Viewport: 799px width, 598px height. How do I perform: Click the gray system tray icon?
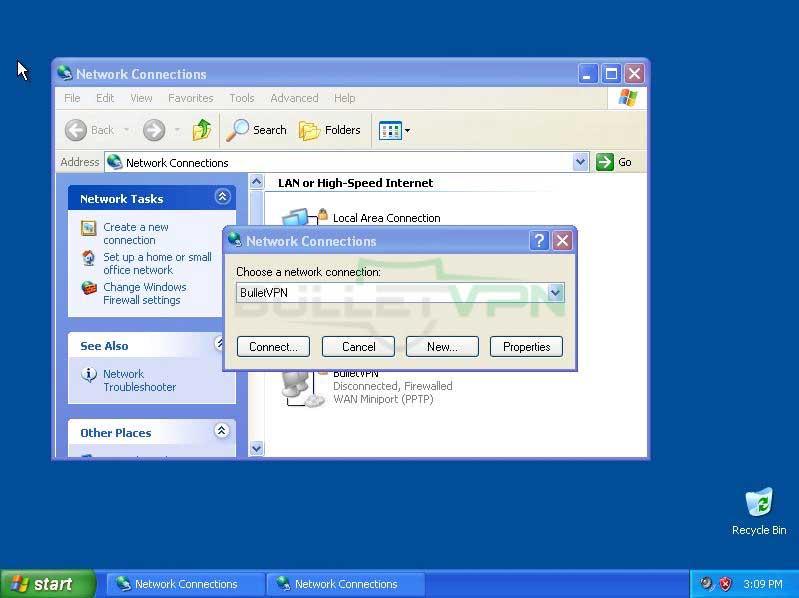click(706, 584)
